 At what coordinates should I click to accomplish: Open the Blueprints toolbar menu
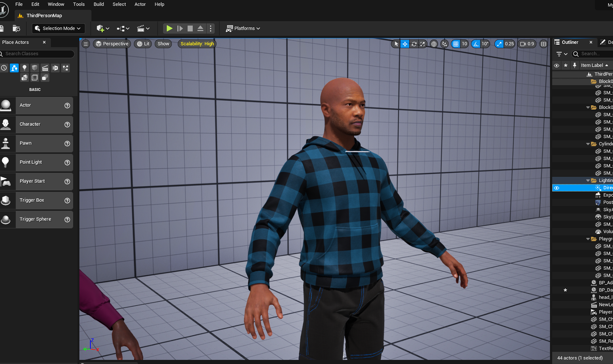click(x=123, y=28)
